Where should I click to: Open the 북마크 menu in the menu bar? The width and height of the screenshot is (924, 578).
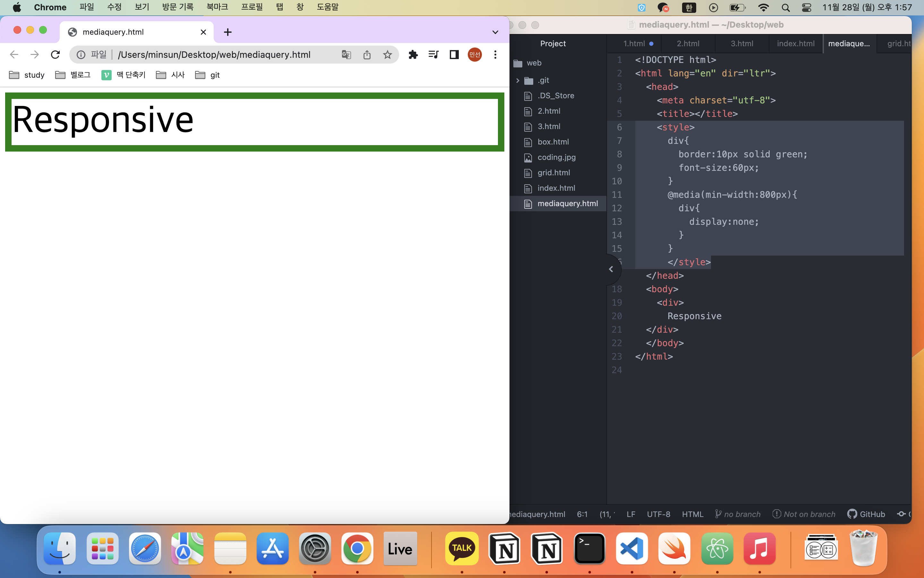(x=217, y=7)
